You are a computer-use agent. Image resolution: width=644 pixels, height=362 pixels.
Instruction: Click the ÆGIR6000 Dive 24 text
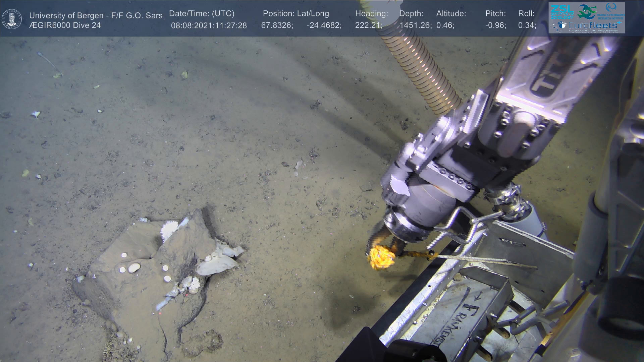click(x=65, y=25)
